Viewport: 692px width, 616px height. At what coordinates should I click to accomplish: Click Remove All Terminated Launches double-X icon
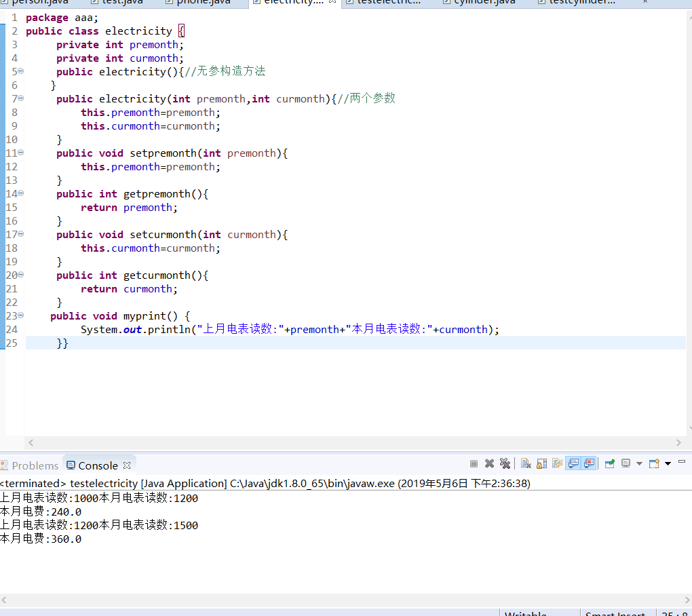(x=505, y=464)
